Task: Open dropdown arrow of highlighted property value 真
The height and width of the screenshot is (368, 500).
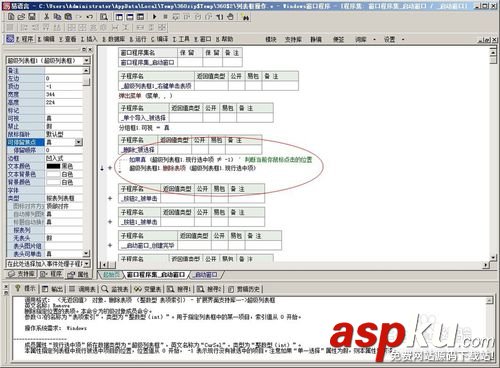Action: pyautogui.click(x=78, y=142)
